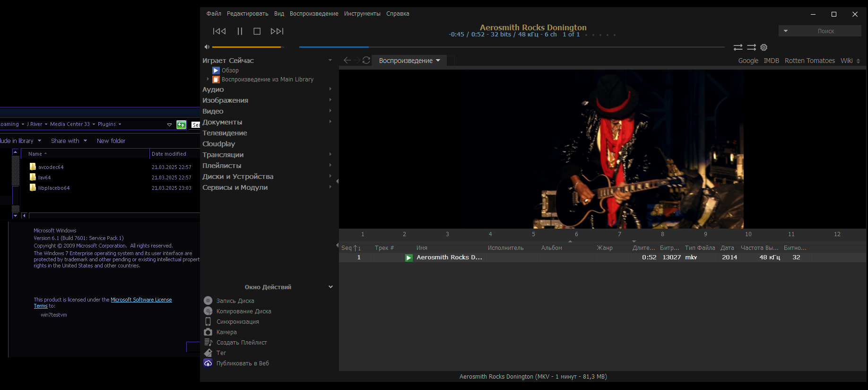Open libplacebo64 folder in Explorer window
The width and height of the screenshot is (868, 390).
point(54,188)
